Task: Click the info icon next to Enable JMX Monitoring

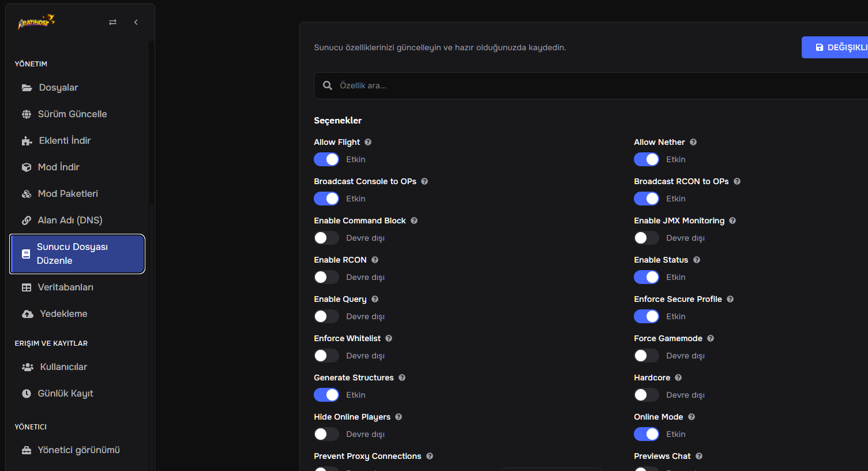Action: [732, 220]
